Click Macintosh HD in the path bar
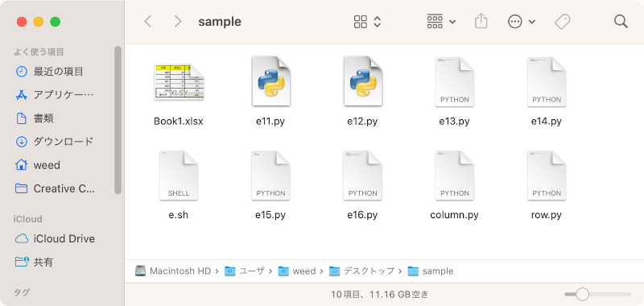 [173, 271]
